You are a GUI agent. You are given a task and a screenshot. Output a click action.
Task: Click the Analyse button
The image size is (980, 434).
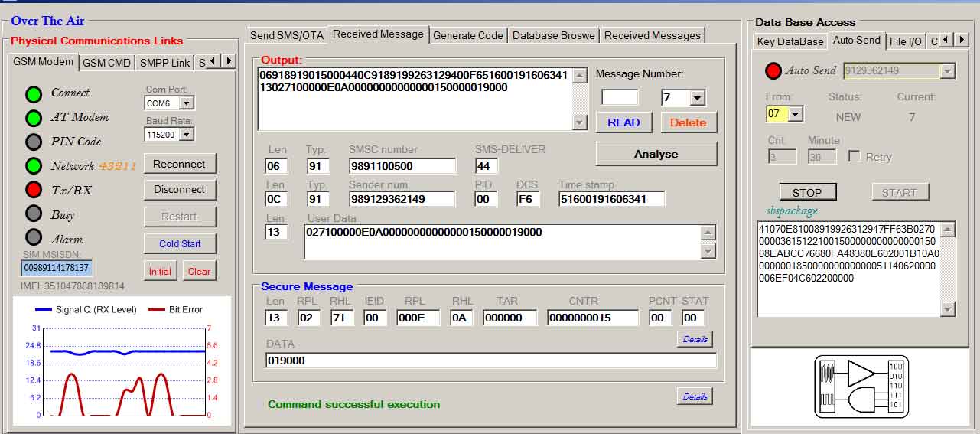(x=656, y=154)
